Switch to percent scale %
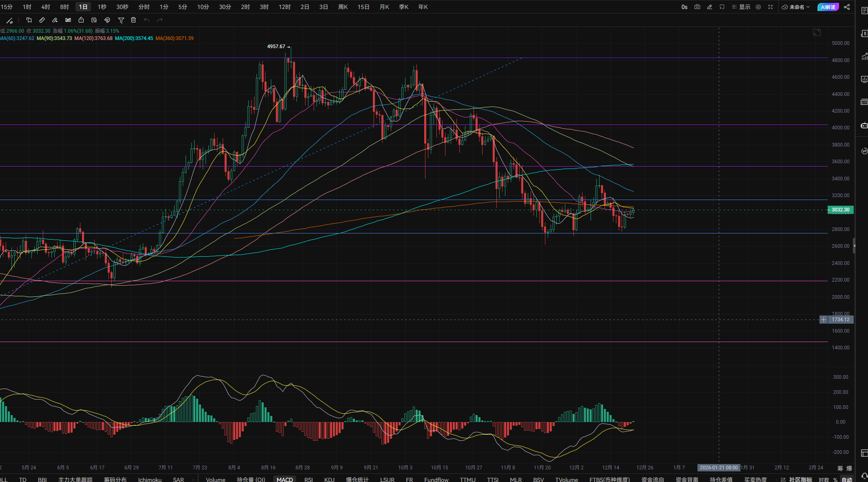Viewport: 868px width, 482px height. coord(835,480)
